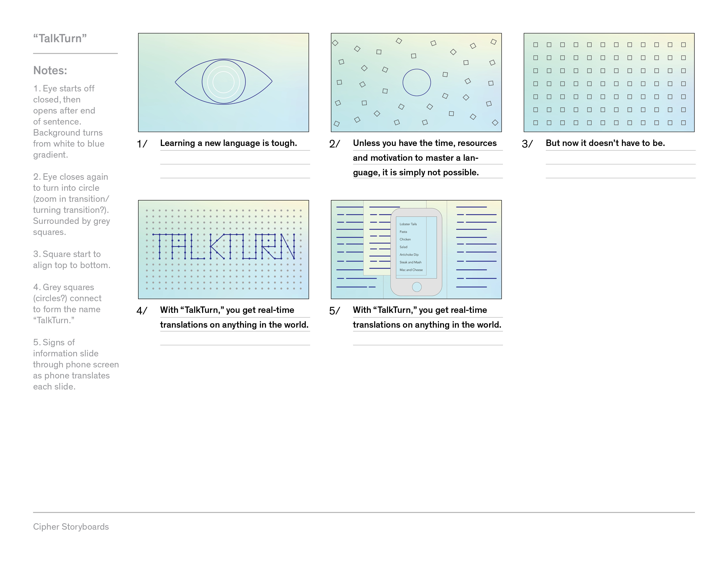Screen dimensions: 728x563
Task: Click the dotted TALKTURN lettering in frame 4
Action: tap(223, 247)
